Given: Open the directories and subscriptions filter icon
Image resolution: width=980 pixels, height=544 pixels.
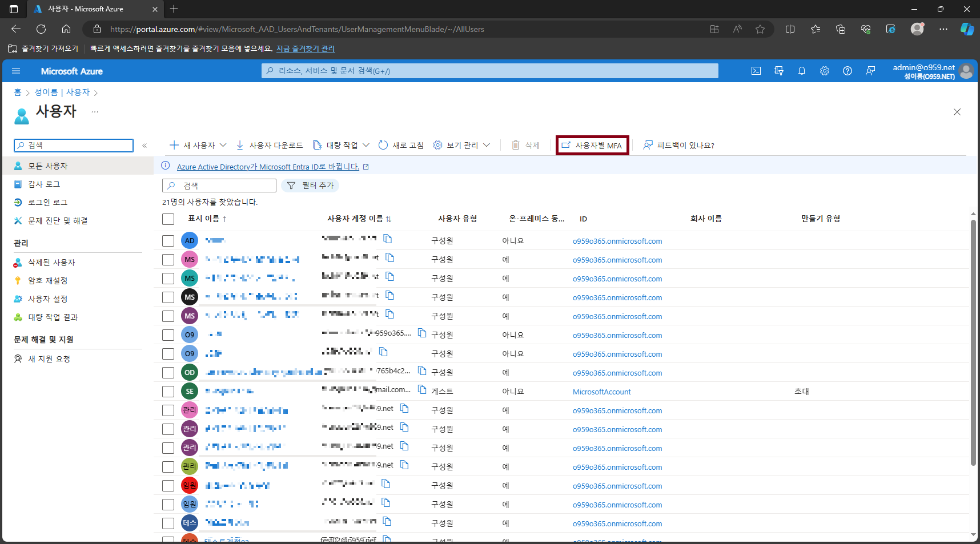Looking at the screenshot, I should 779,71.
